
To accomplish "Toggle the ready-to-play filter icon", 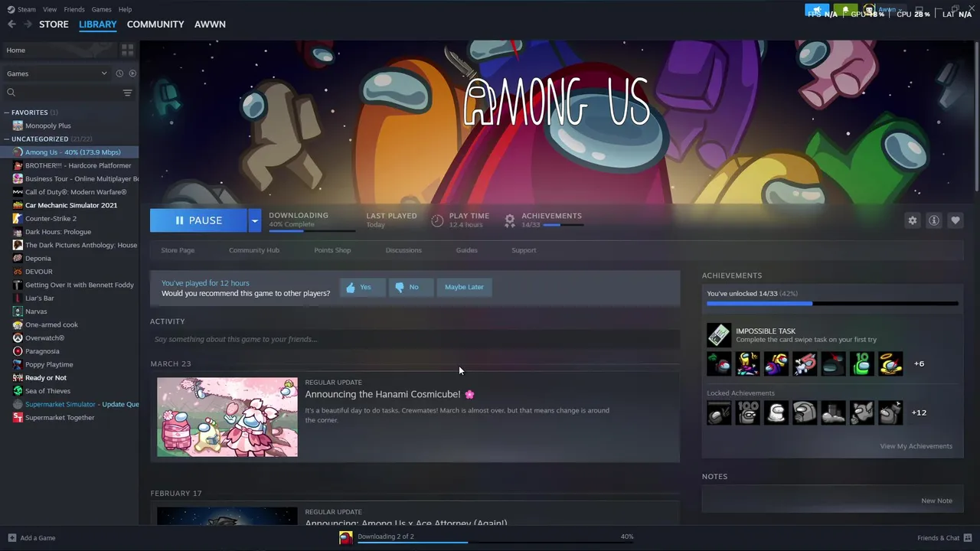I will (x=132, y=73).
